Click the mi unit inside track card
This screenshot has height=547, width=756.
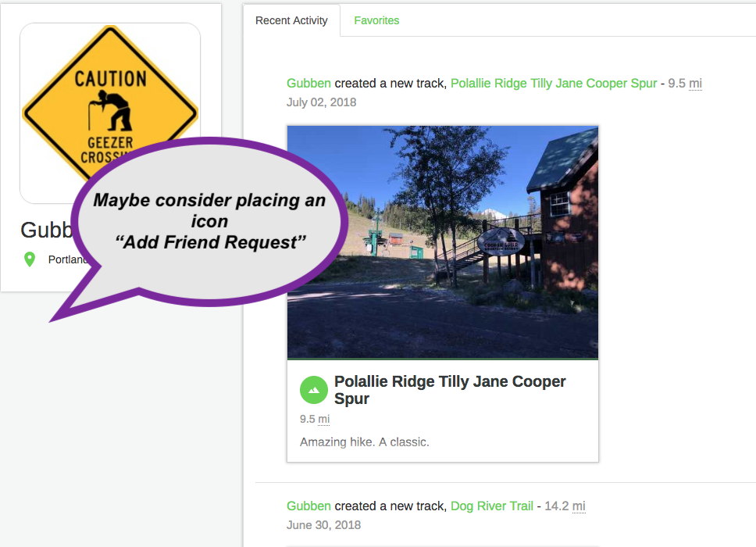(x=324, y=419)
